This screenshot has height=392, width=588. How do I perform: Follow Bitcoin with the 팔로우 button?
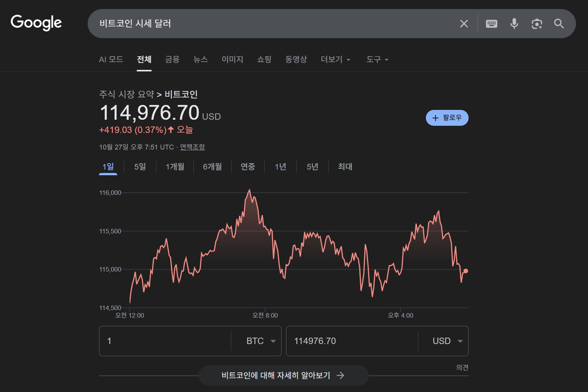tap(447, 118)
